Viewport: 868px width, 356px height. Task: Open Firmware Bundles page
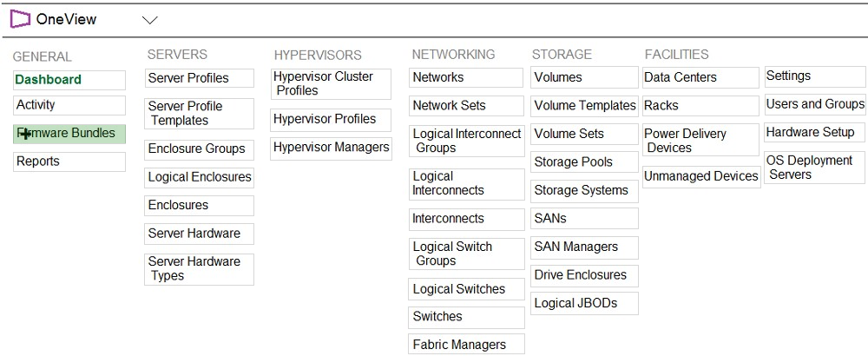[69, 134]
